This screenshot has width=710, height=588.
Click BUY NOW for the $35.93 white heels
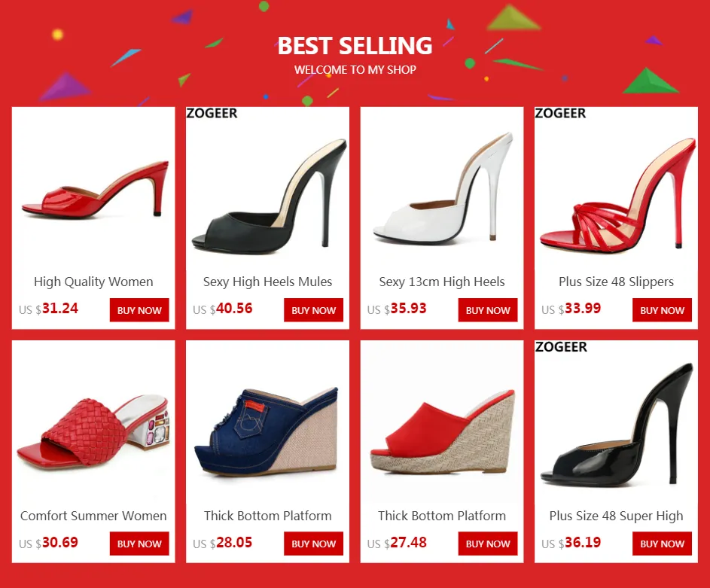(488, 310)
